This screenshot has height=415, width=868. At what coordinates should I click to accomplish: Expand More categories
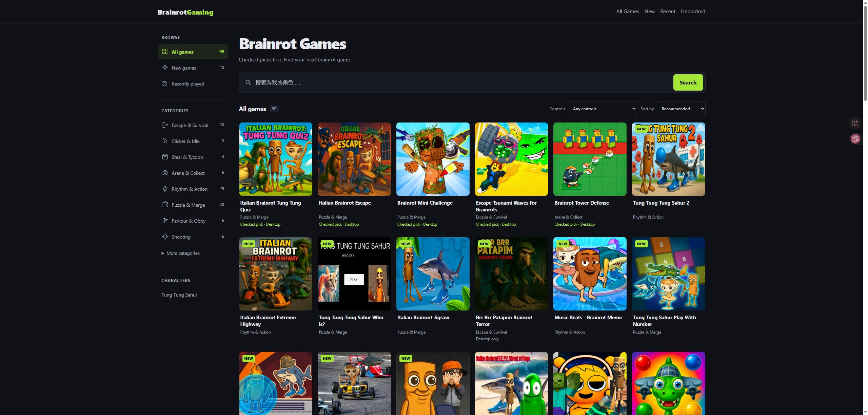pyautogui.click(x=180, y=253)
